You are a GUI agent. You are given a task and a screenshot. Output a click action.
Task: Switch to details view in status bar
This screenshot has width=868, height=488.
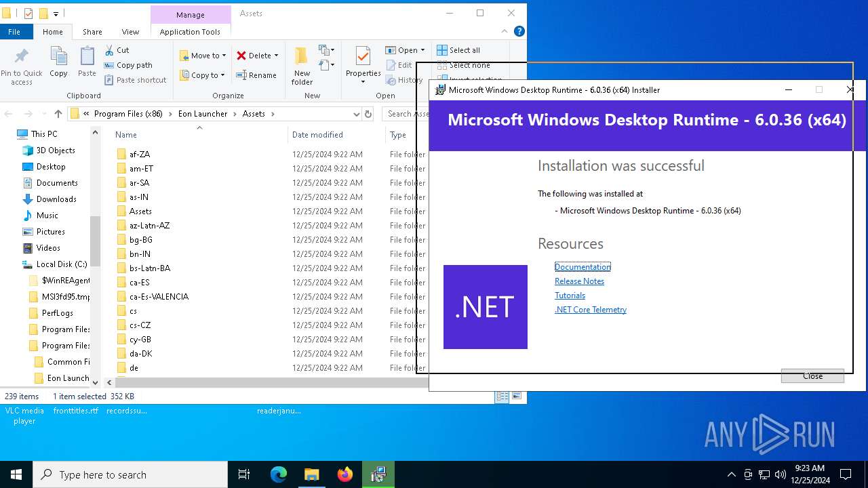pos(502,396)
